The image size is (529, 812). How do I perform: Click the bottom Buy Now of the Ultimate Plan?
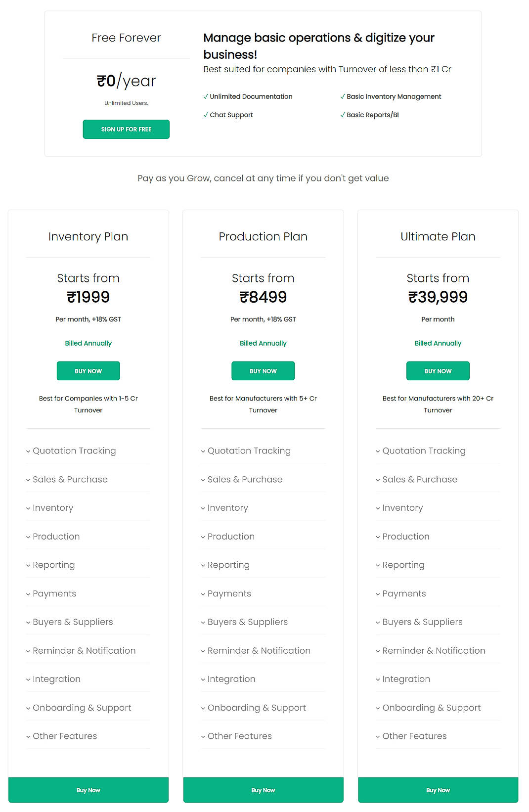tap(438, 790)
